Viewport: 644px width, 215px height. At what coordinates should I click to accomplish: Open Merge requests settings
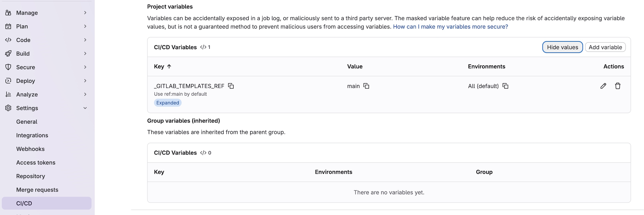point(37,190)
